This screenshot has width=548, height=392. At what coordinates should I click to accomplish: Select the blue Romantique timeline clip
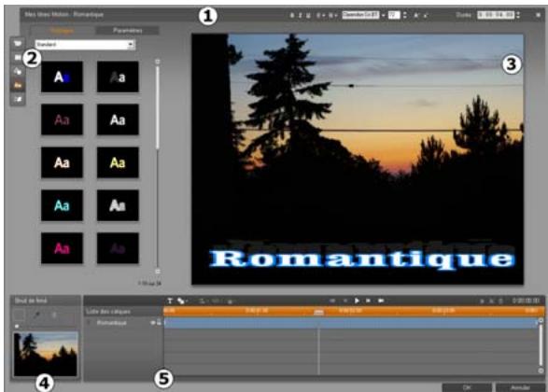350,323
